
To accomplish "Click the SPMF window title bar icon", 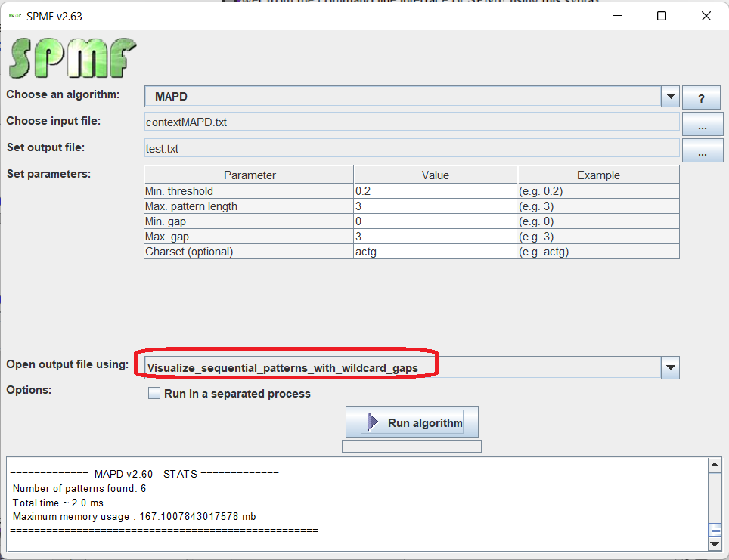I will pyautogui.click(x=16, y=16).
